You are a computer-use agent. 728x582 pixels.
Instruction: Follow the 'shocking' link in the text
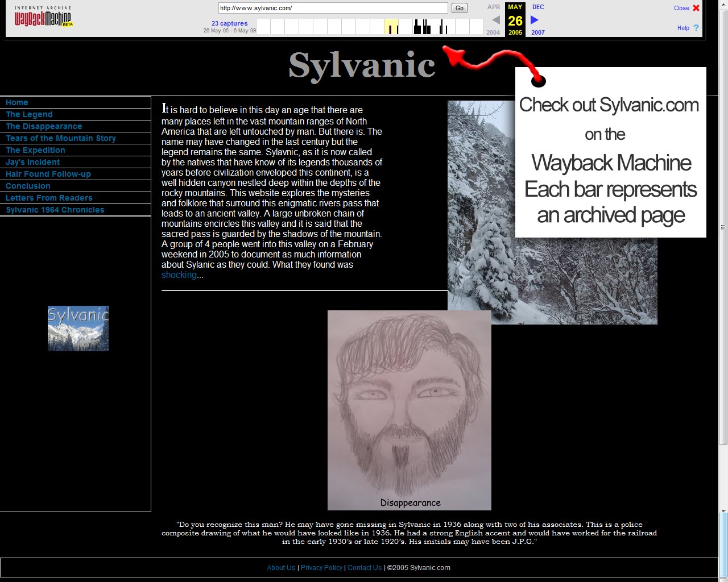point(179,275)
